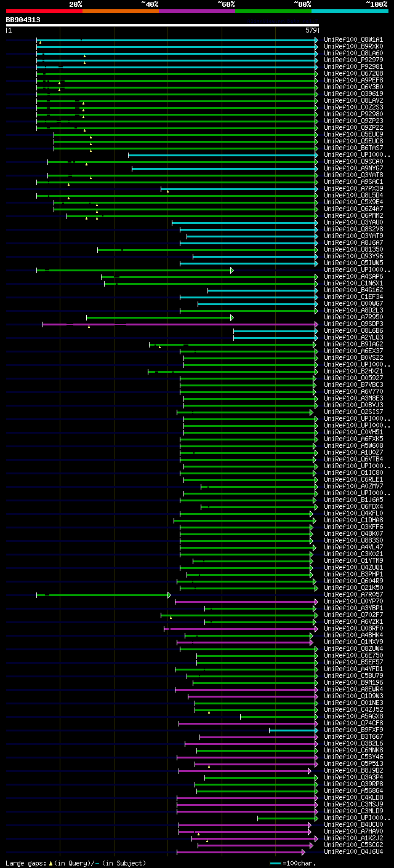The width and height of the screenshot is (394, 868).
Task: Select the UniRef100_A8D2L3 label
Action: (x=353, y=311)
